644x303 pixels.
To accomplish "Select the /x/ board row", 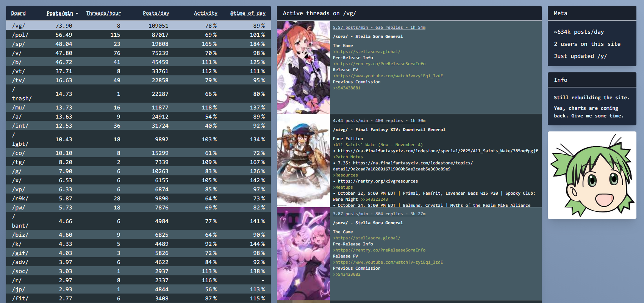I will tap(138, 180).
